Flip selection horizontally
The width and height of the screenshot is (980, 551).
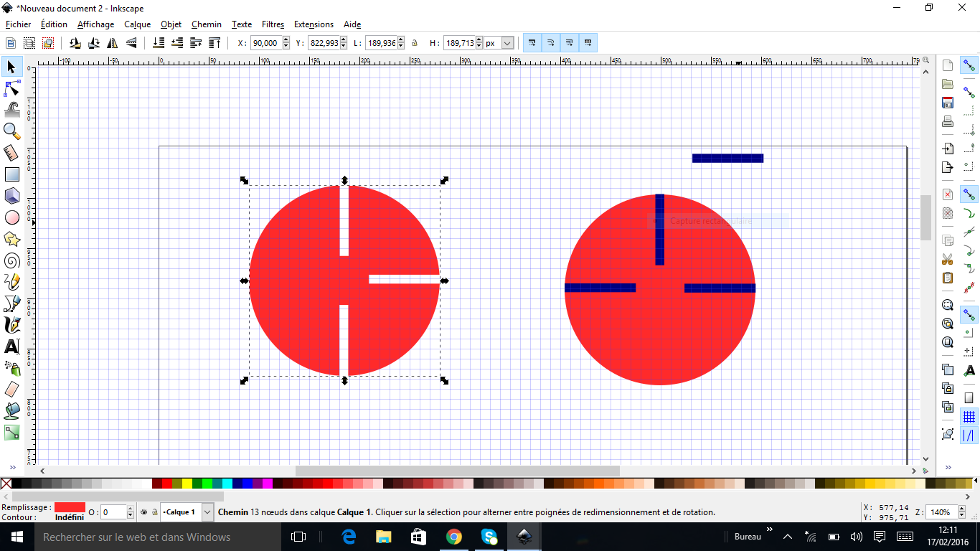113,43
